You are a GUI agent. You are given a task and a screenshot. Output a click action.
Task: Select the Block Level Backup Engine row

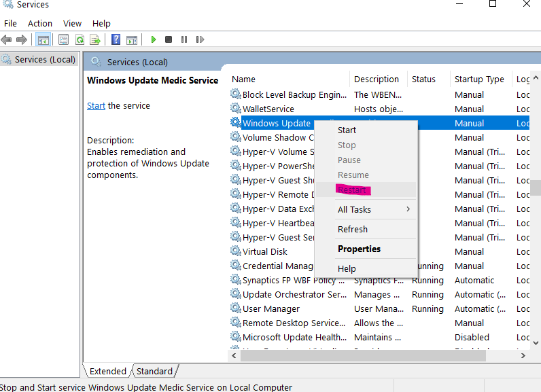point(379,94)
